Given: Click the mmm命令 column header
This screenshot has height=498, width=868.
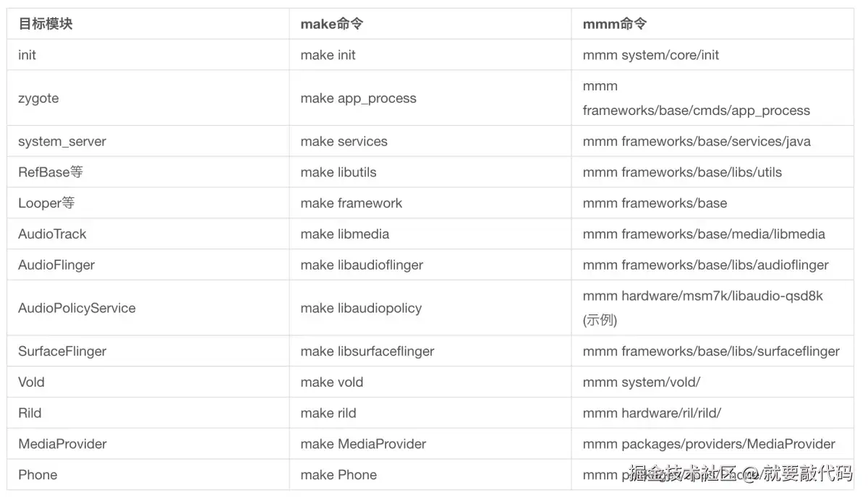Looking at the screenshot, I should click(x=614, y=24).
